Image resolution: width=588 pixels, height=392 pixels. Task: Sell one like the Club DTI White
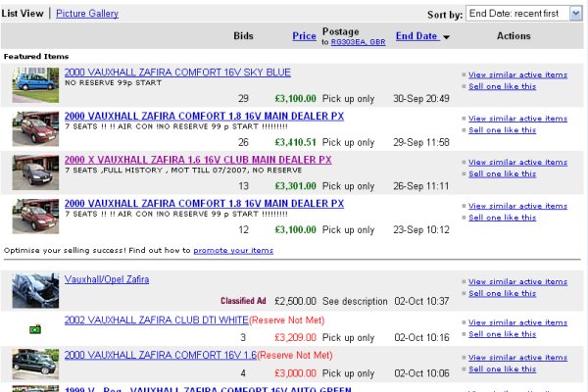click(x=502, y=334)
